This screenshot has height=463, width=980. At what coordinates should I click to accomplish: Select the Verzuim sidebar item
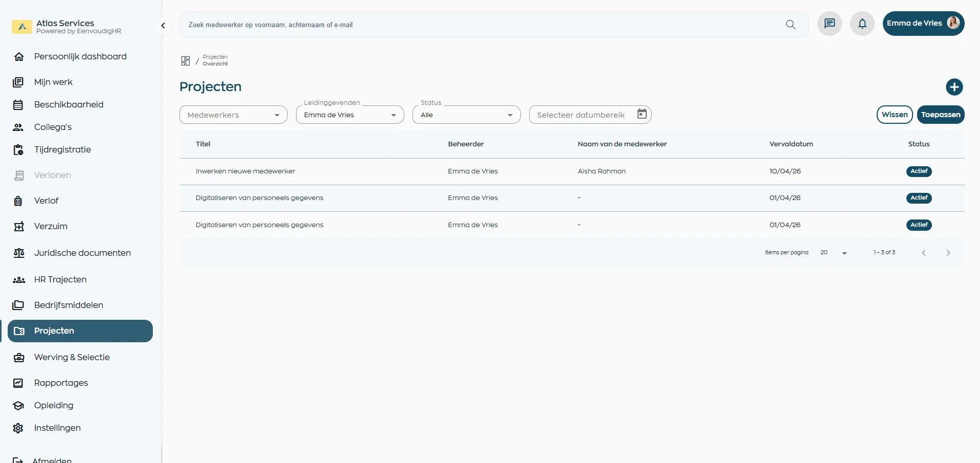51,226
